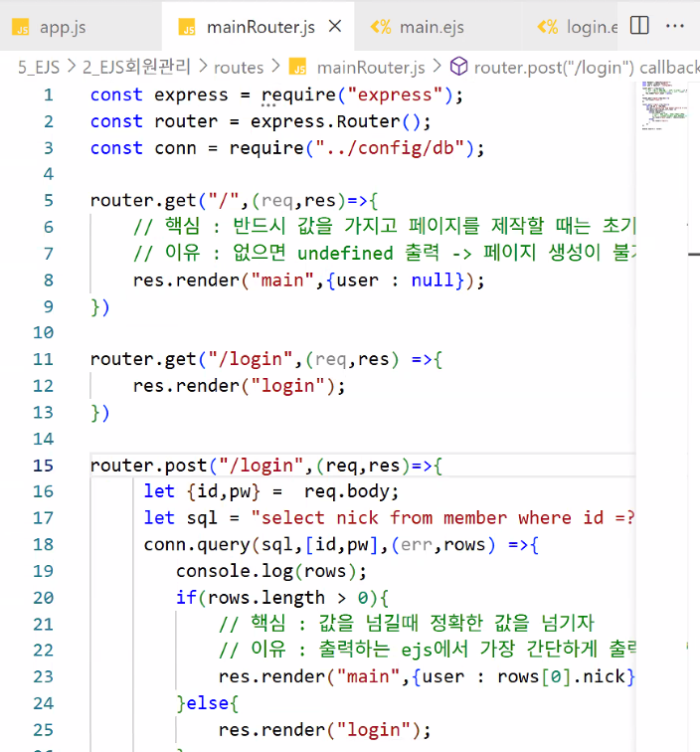This screenshot has height=752, width=700.
Task: Open the More Actions ellipsis menu
Action: tap(675, 26)
